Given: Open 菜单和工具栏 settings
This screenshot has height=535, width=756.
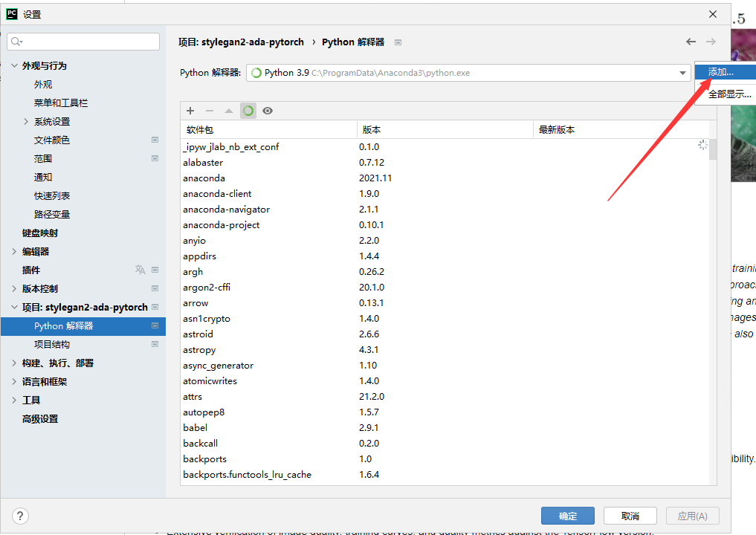Looking at the screenshot, I should pos(61,103).
